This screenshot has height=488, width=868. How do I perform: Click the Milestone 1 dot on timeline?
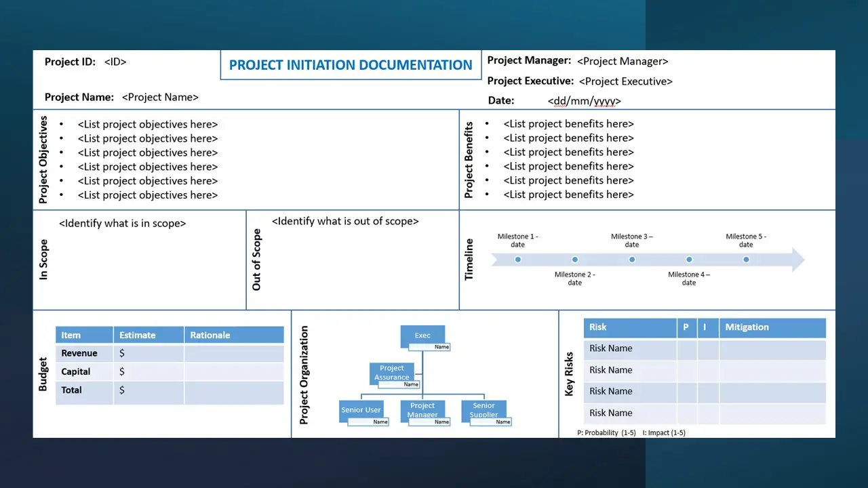tap(518, 260)
